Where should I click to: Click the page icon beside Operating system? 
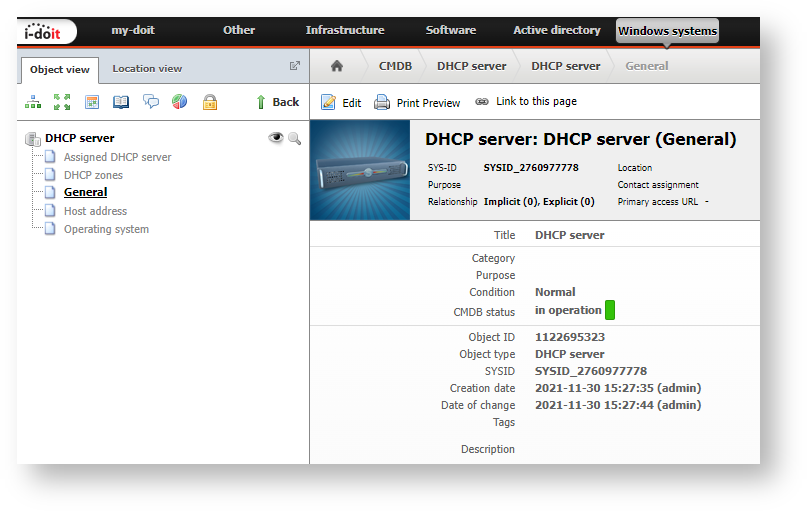tap(50, 228)
